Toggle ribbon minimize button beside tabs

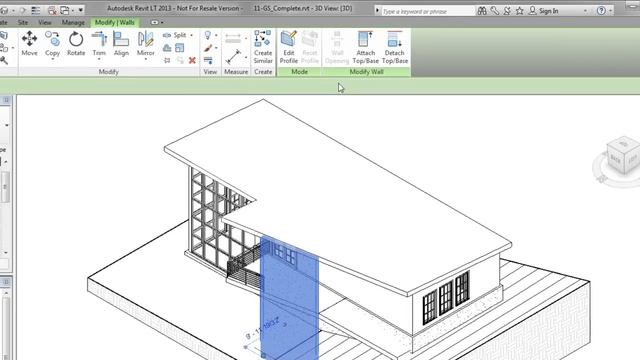155,22
